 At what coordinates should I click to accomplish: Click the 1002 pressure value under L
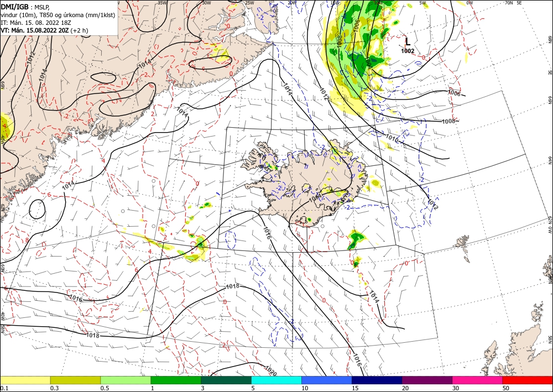[408, 51]
